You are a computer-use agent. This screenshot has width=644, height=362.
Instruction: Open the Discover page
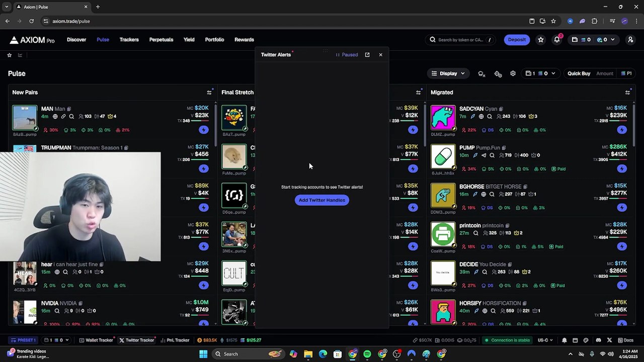(76, 40)
